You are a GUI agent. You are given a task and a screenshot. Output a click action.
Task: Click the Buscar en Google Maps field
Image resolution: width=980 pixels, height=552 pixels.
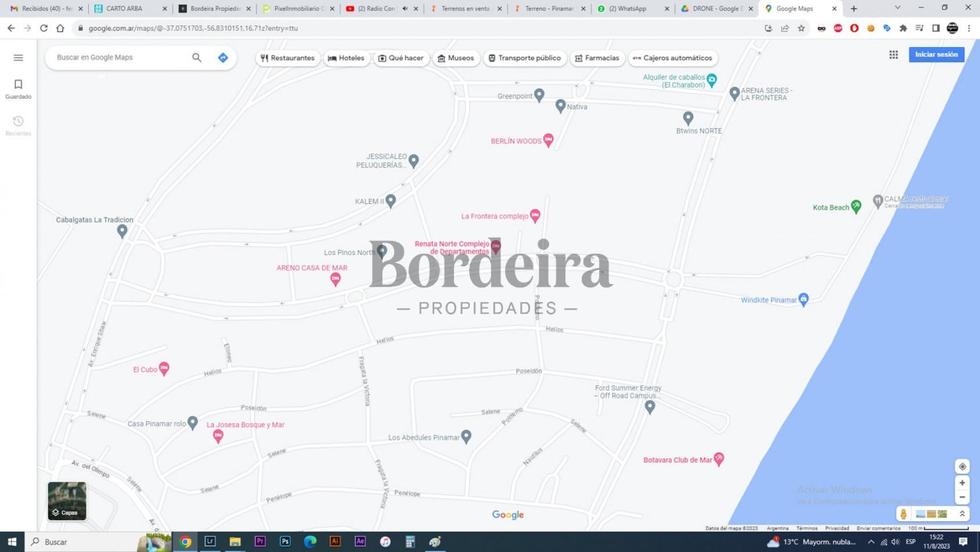coord(119,58)
